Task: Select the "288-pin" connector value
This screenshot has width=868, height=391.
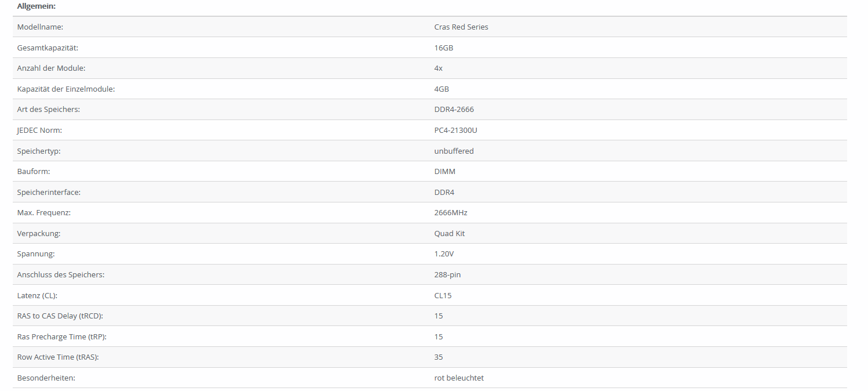Action: click(x=448, y=274)
